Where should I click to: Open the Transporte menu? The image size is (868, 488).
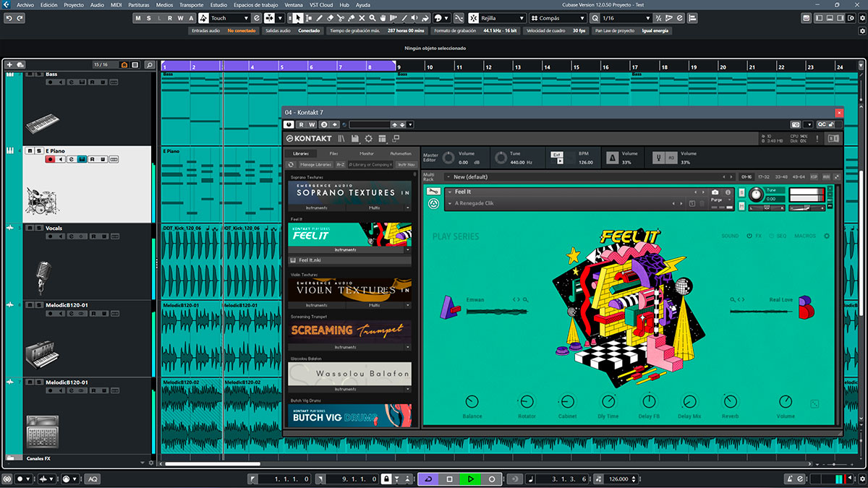tap(191, 4)
